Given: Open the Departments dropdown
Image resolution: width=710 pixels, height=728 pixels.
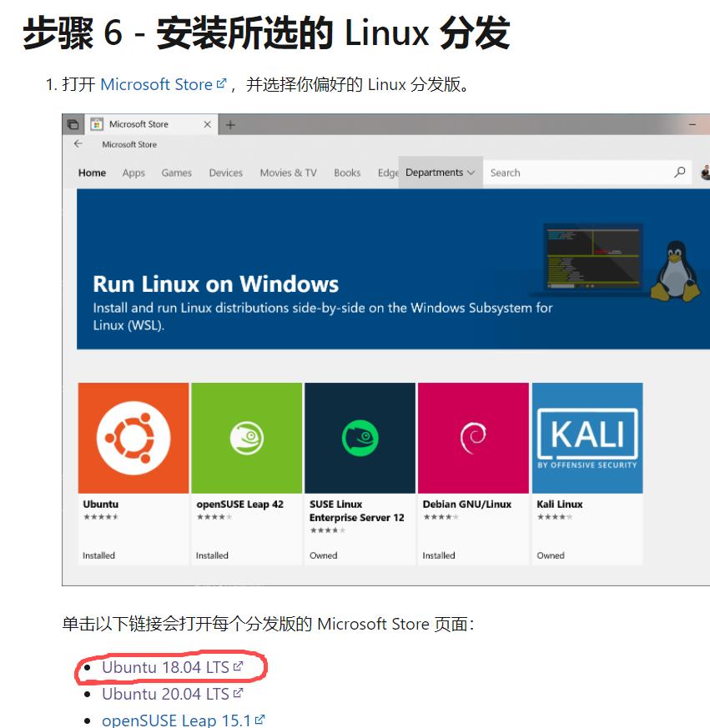Looking at the screenshot, I should 440,172.
